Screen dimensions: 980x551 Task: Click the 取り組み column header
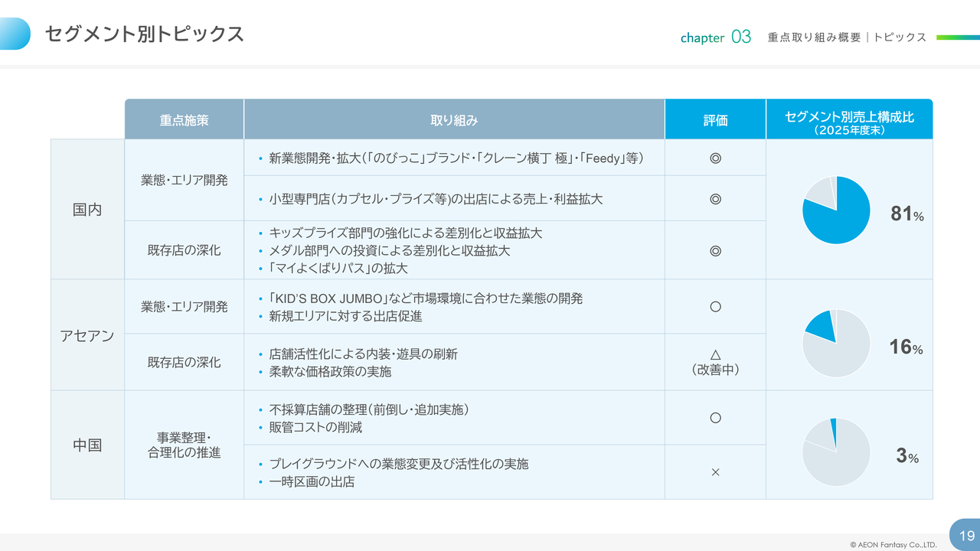coord(454,120)
